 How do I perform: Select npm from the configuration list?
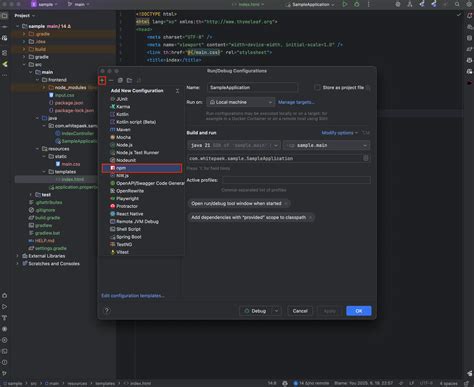[142, 168]
